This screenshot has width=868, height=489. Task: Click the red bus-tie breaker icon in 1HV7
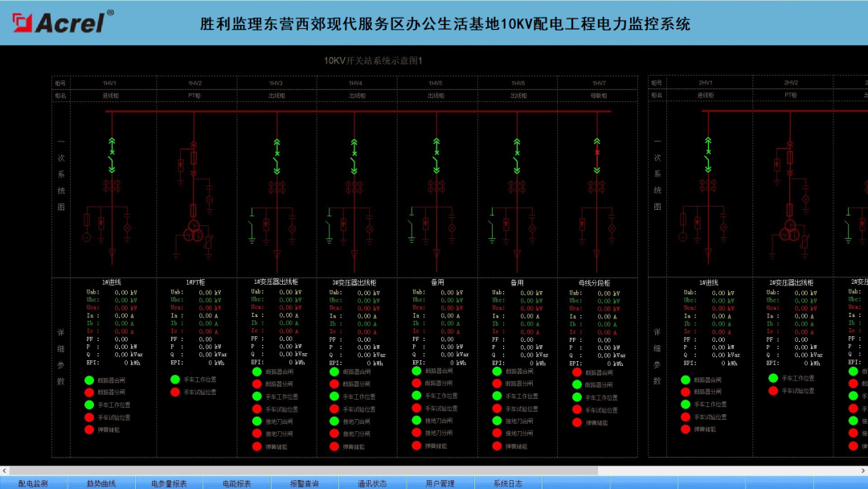pos(597,151)
